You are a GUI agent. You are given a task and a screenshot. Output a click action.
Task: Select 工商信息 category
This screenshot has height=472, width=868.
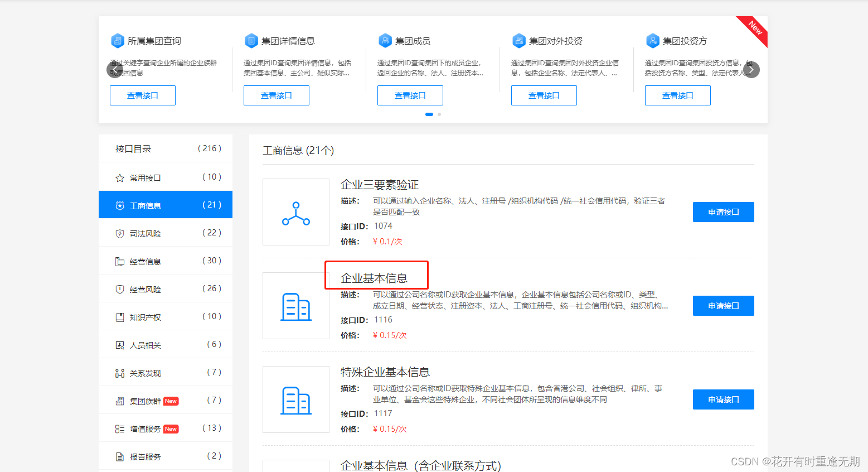[x=166, y=205]
